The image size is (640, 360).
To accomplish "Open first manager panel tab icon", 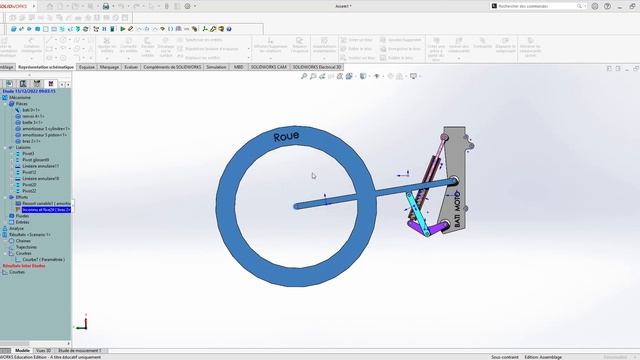I will (x=9, y=84).
